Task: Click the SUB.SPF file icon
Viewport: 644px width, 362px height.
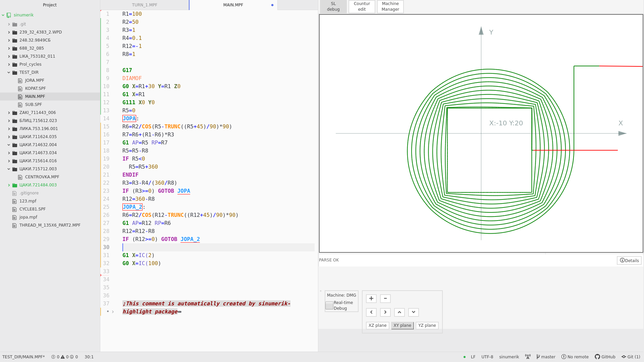Action: (20, 105)
